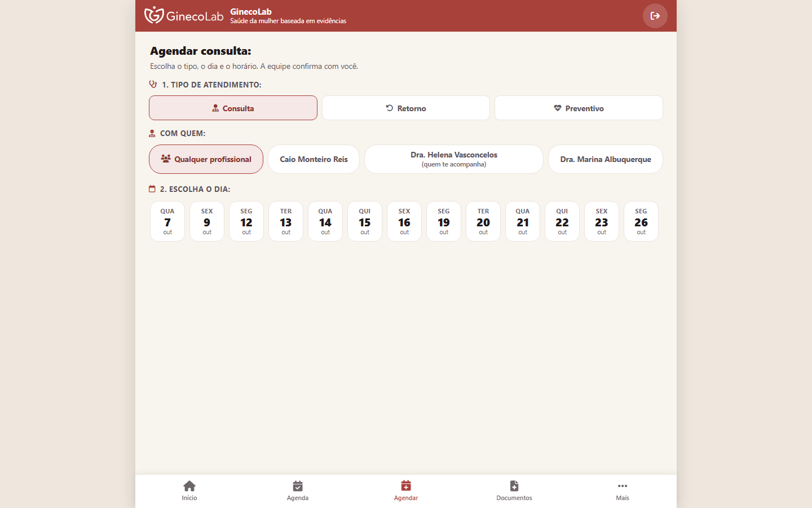Select Caio Monteiro Reis
The width and height of the screenshot is (812, 508).
[314, 159]
